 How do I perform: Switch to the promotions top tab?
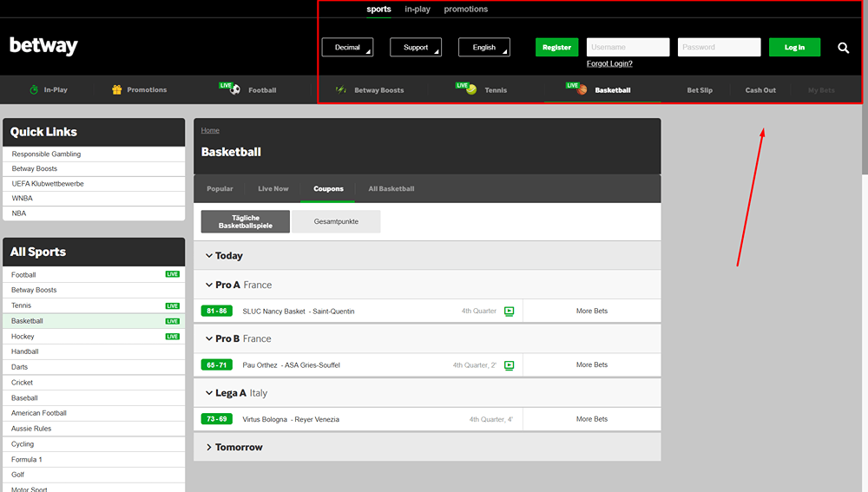coord(465,9)
